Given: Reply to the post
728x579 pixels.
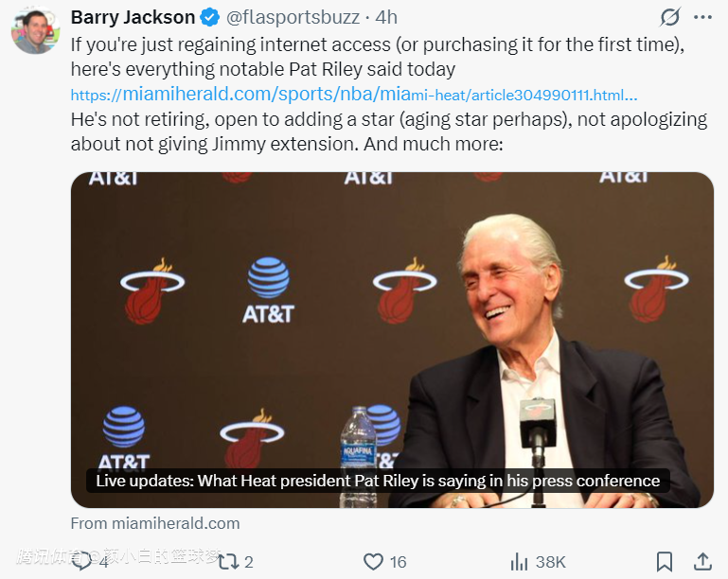Looking at the screenshot, I should click(83, 561).
